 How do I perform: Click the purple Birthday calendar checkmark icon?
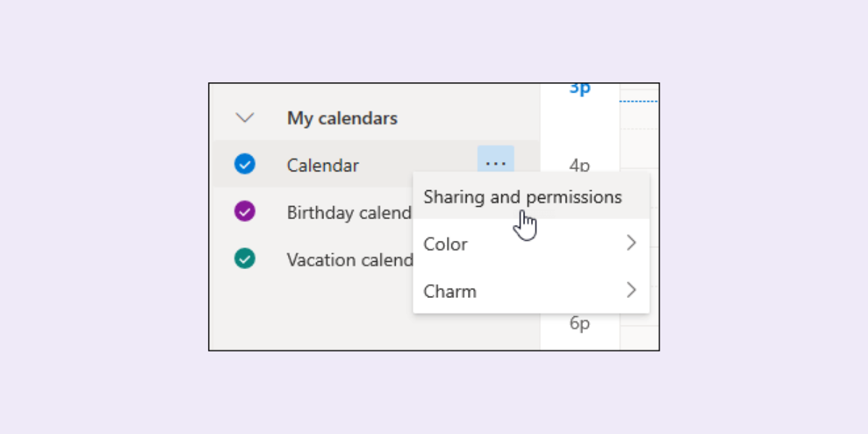245,212
